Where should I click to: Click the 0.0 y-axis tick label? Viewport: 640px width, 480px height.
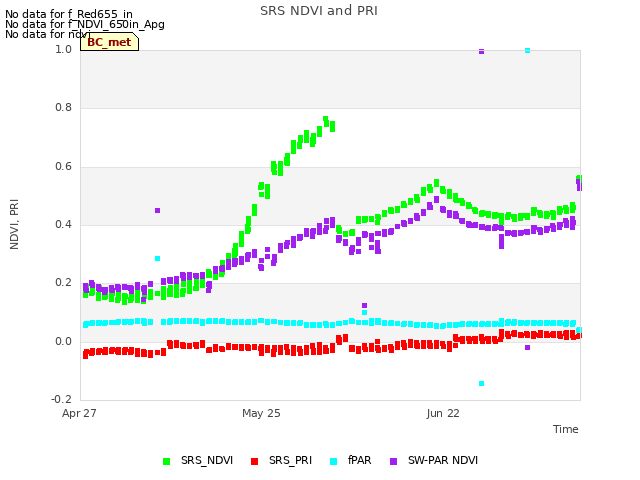click(63, 341)
